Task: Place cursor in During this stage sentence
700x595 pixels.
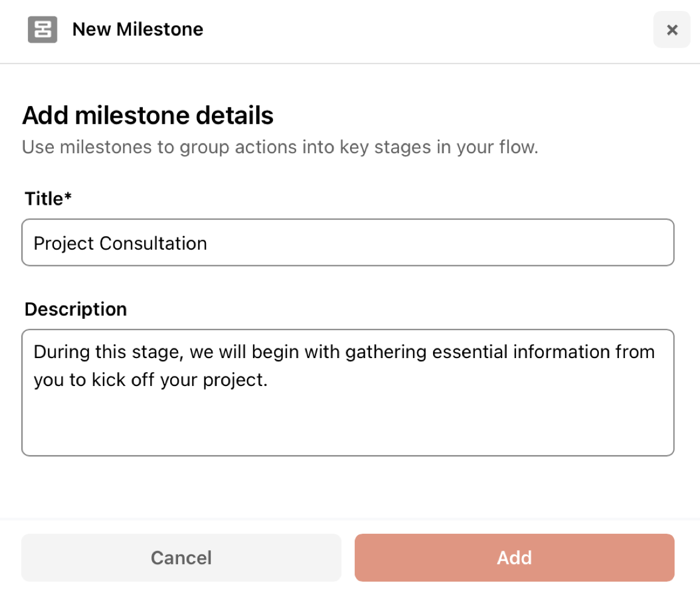Action: (344, 352)
